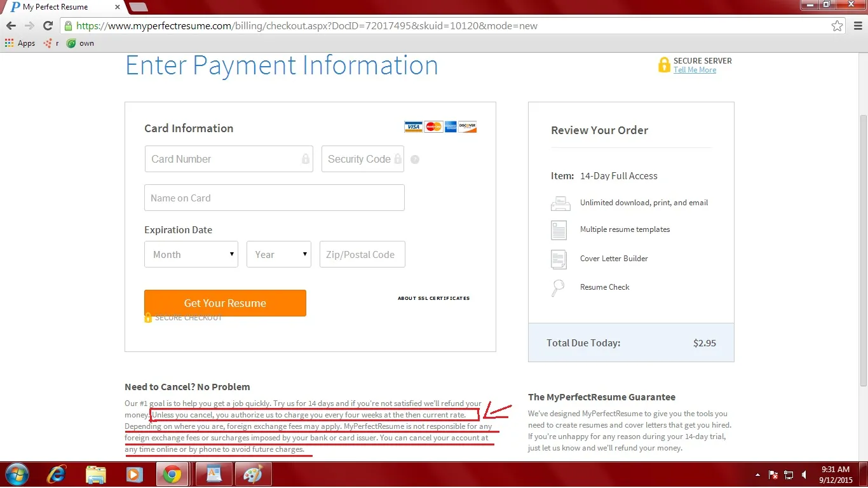The width and height of the screenshot is (868, 488).
Task: Click the Resume Check magnifier icon
Action: pyautogui.click(x=558, y=288)
